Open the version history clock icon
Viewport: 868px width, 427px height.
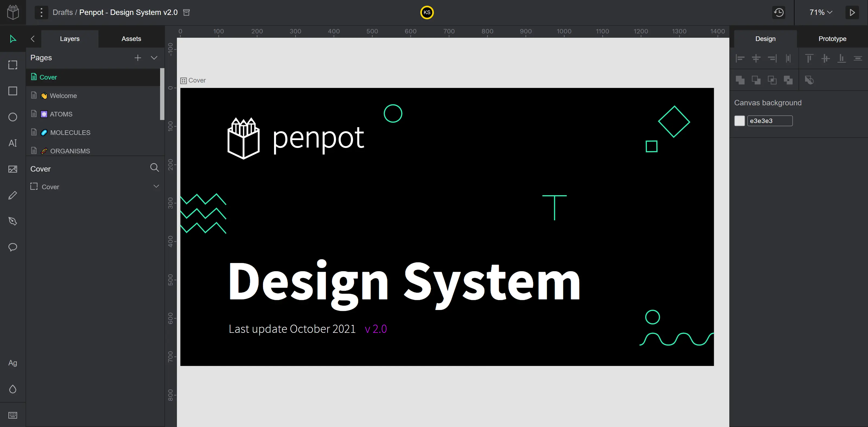point(779,12)
